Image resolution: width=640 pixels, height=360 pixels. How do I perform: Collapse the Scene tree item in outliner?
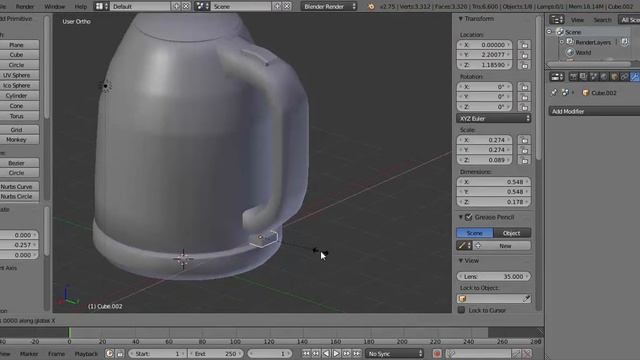click(x=549, y=32)
